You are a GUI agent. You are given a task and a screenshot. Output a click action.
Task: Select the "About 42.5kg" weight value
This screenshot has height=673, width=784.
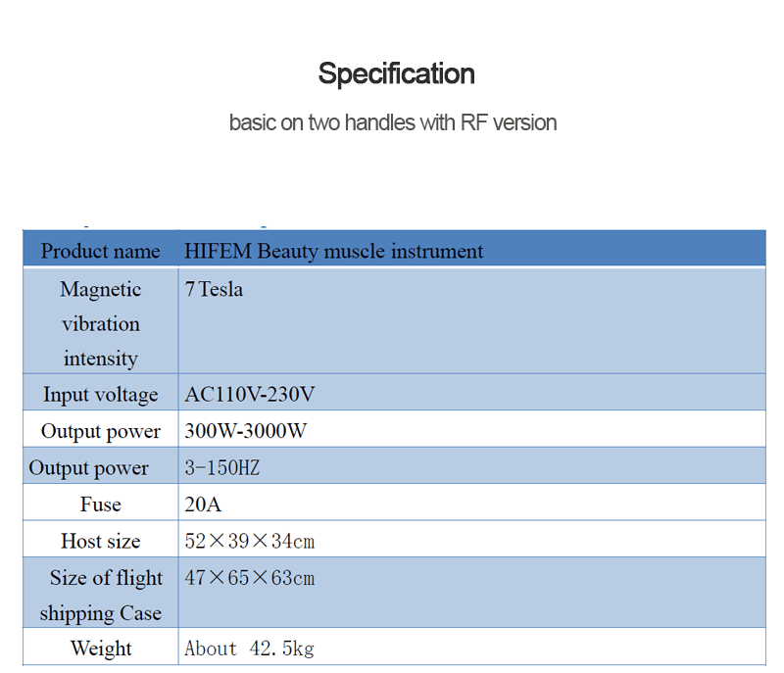click(249, 649)
